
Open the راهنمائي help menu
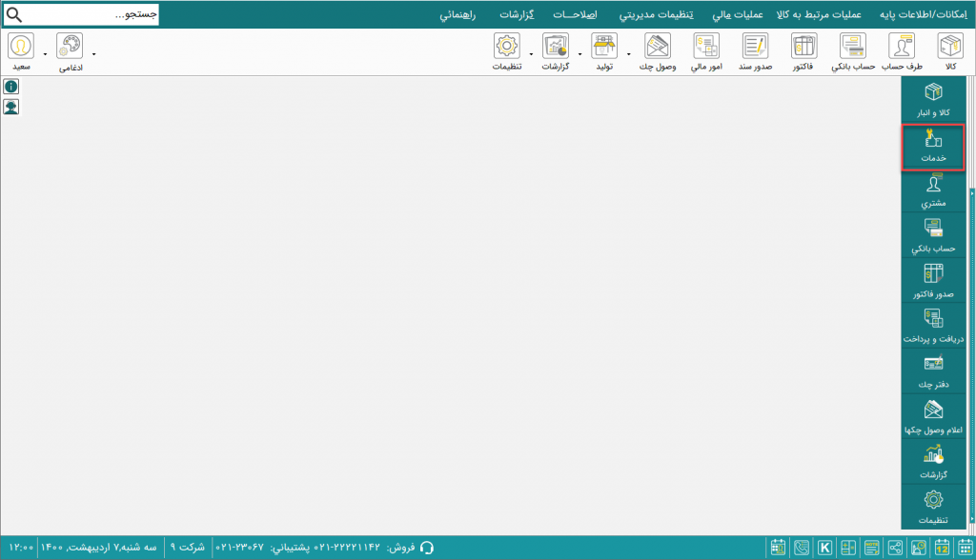457,14
